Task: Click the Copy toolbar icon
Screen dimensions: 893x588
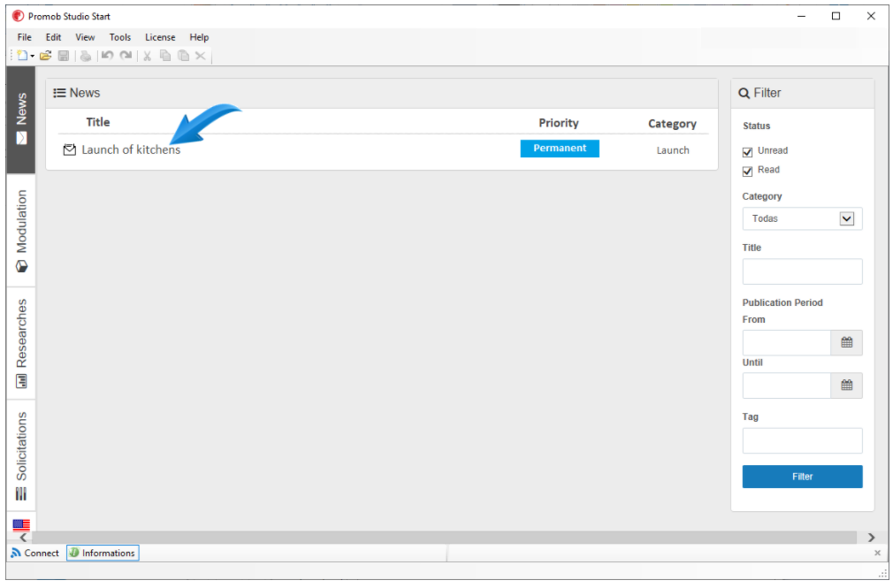Action: point(165,56)
